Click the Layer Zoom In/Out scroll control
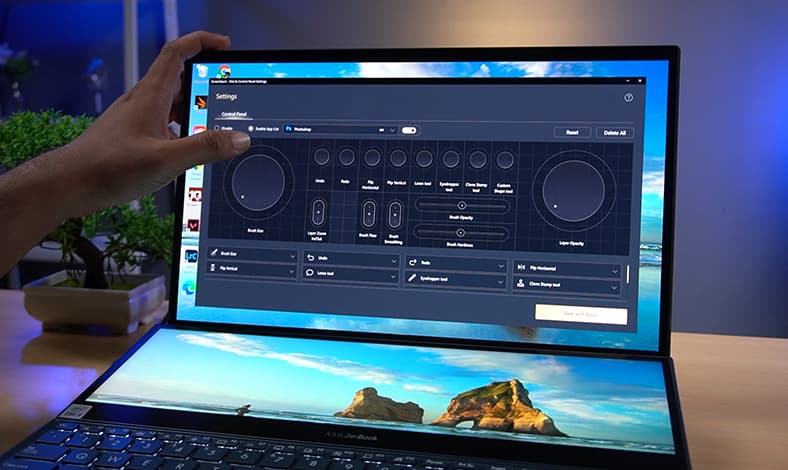The height and width of the screenshot is (470, 788). pyautogui.click(x=318, y=212)
